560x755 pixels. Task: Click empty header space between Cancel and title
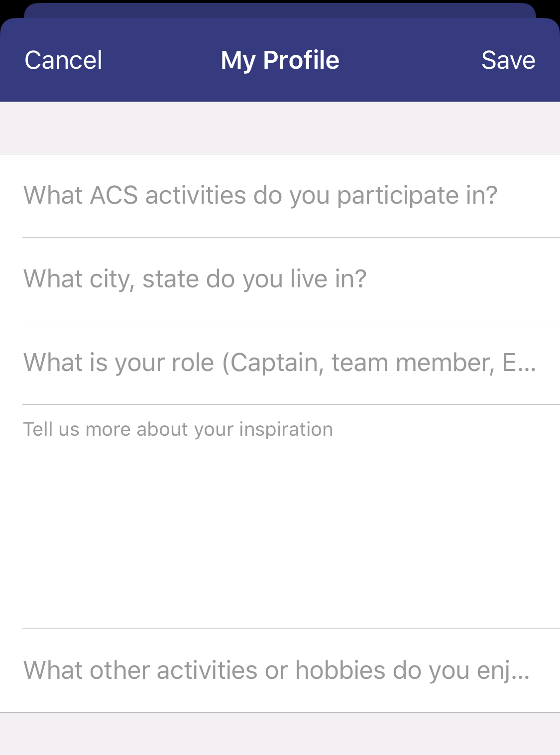(162, 60)
